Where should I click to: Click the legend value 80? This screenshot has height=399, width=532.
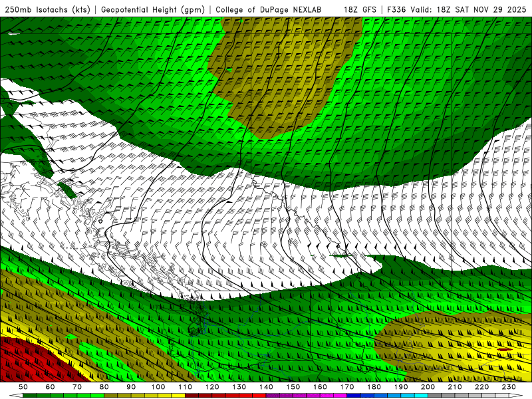pos(104,387)
